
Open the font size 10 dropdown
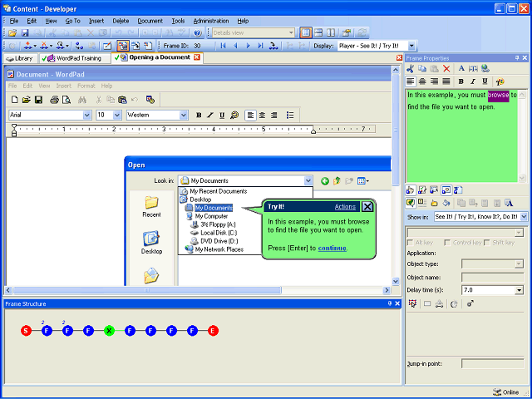[117, 115]
